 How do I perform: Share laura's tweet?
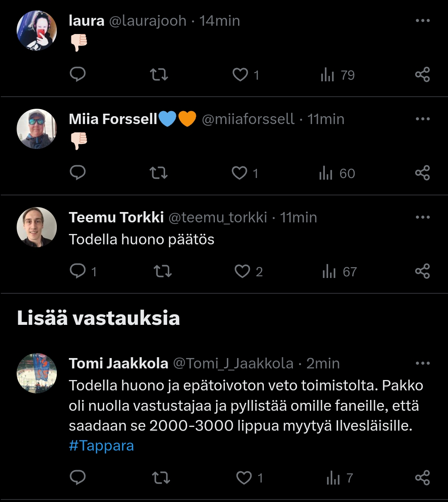422,75
